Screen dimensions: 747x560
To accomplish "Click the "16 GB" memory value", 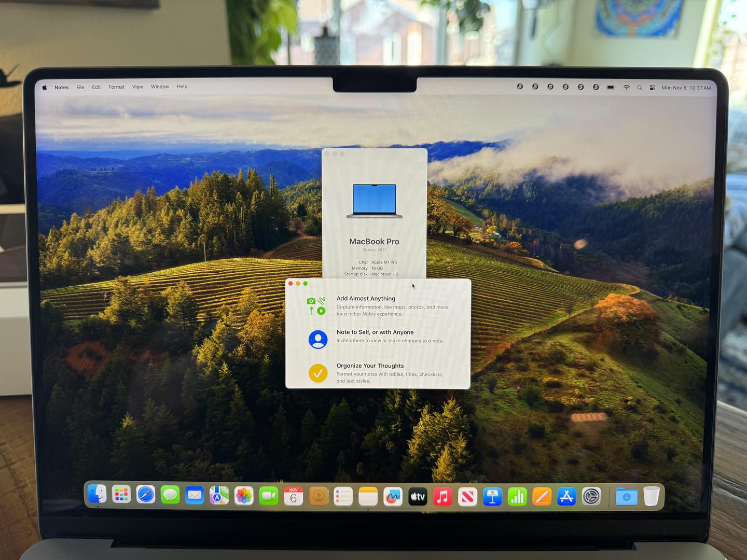I will 377,268.
